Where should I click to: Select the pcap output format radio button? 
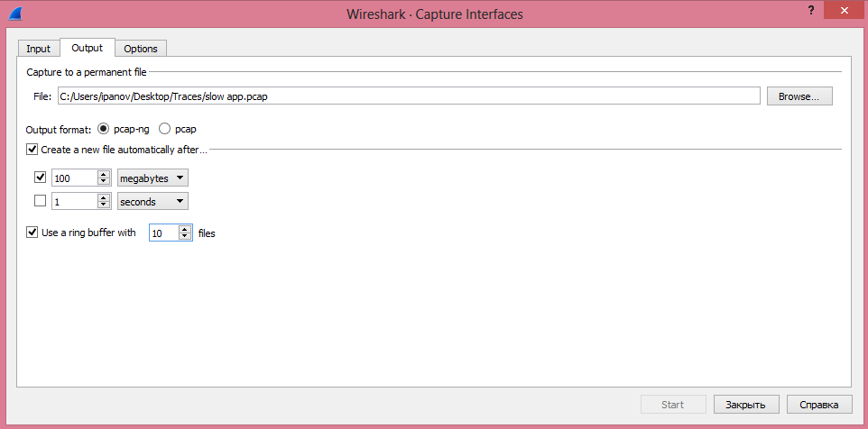(x=164, y=129)
